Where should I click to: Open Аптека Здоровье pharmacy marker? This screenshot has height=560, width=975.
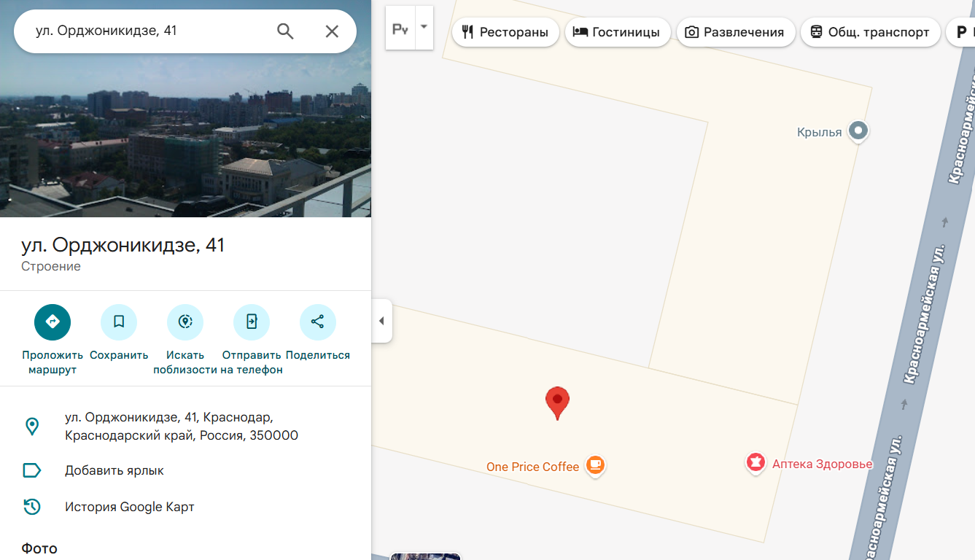click(755, 463)
